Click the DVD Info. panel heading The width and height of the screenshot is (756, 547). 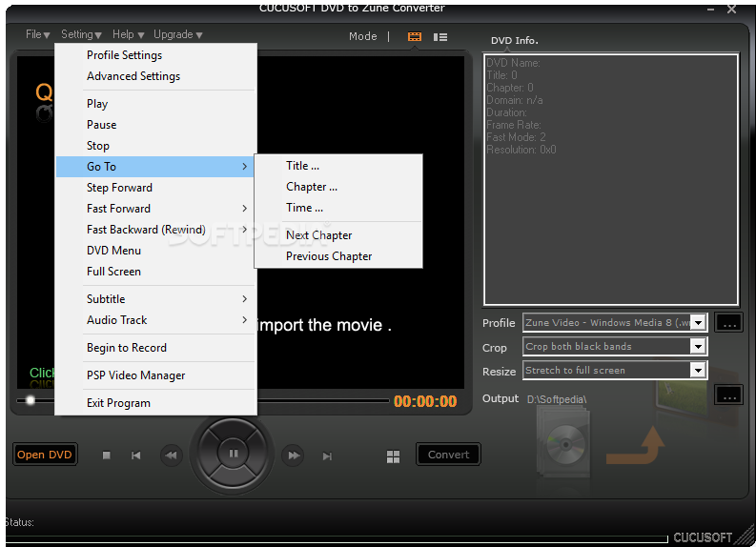515,40
